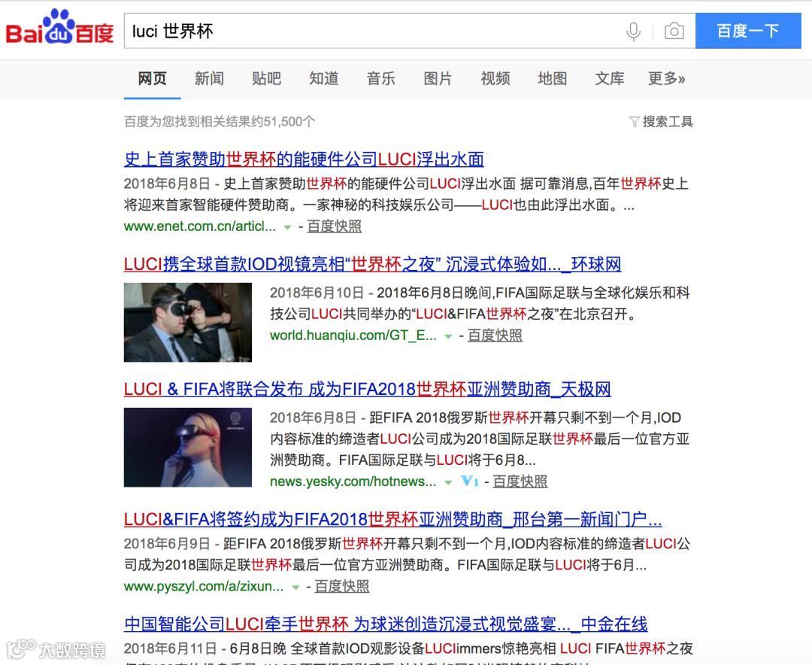Click the news.yesky.com/hotnews... URL

pos(353,481)
